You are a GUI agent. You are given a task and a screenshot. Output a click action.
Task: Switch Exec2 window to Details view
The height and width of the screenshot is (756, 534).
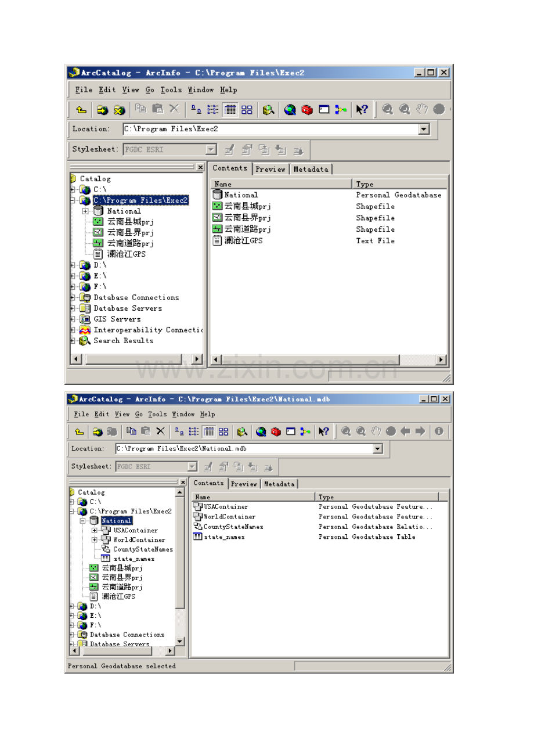tap(230, 109)
